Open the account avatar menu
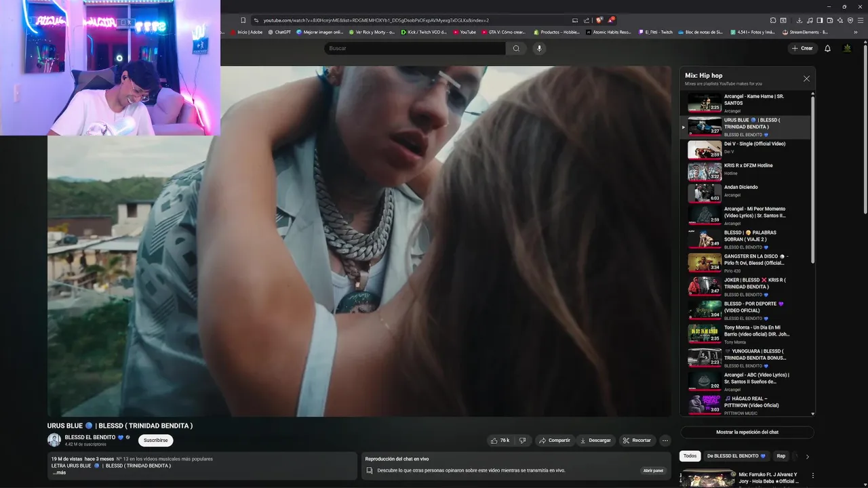 (x=847, y=48)
